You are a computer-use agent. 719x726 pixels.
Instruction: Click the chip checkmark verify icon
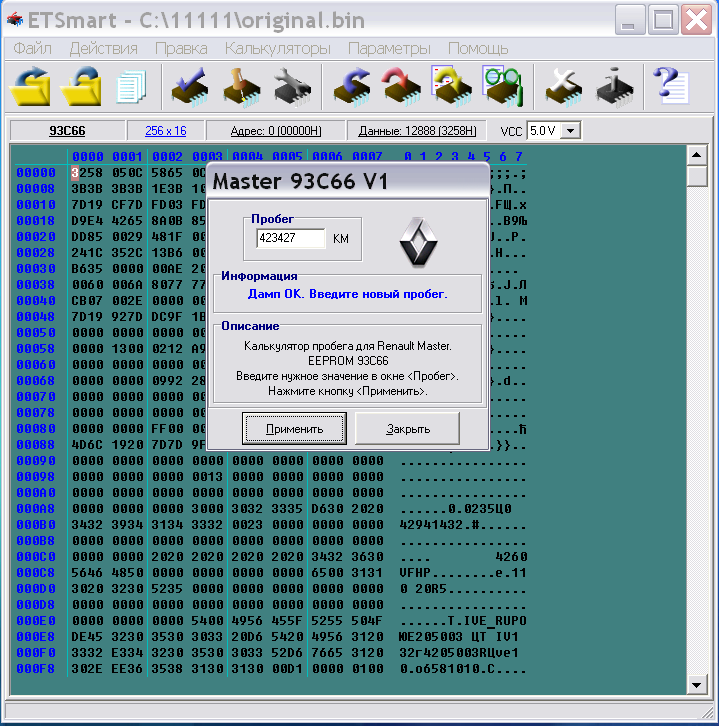click(190, 87)
